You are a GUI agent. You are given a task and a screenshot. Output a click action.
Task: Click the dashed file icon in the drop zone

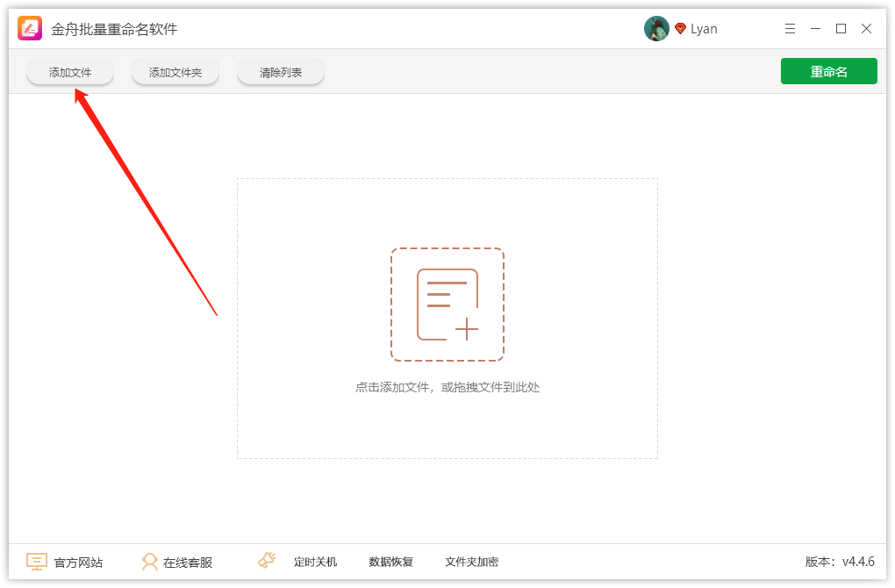(447, 305)
